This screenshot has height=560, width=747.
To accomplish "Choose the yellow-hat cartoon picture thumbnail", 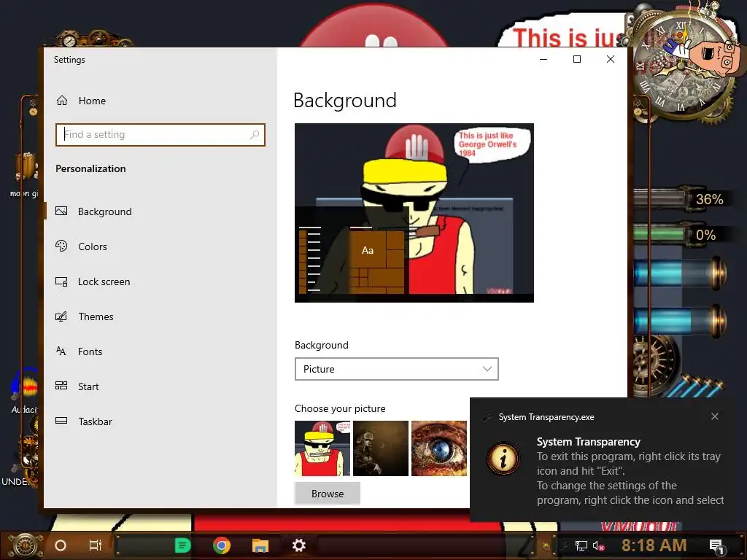I will [x=322, y=448].
